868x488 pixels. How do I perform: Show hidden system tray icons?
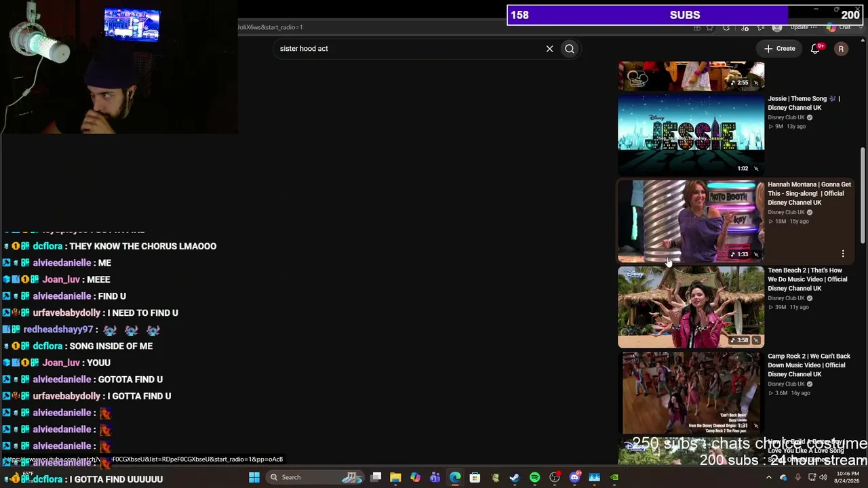[769, 477]
